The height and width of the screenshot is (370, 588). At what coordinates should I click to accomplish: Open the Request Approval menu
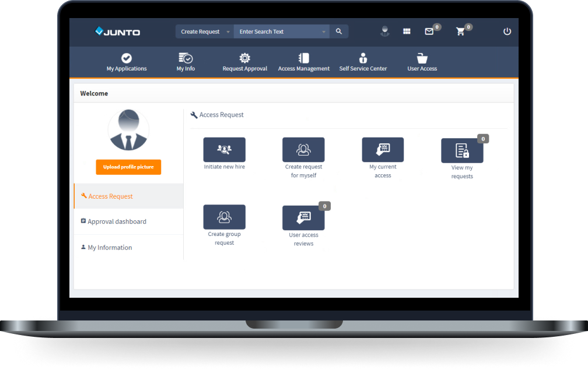click(244, 62)
